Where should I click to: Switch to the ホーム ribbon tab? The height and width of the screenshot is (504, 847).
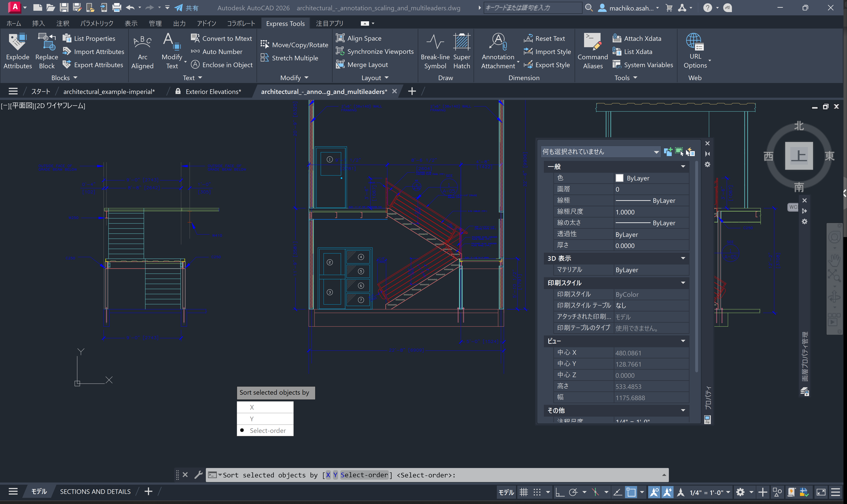14,23
